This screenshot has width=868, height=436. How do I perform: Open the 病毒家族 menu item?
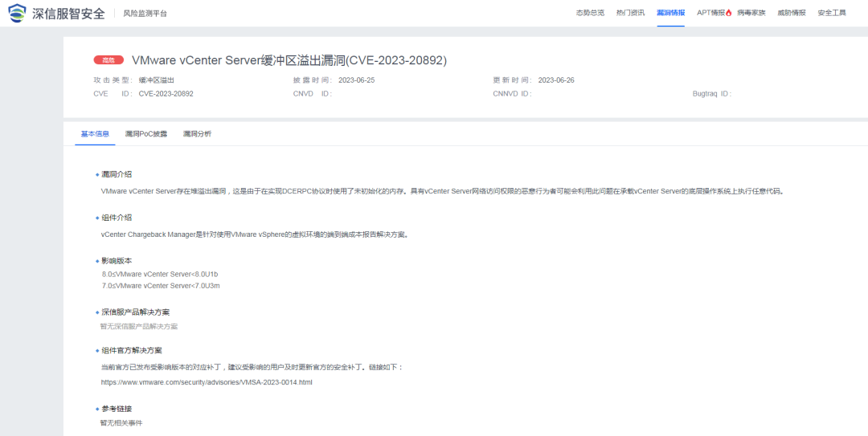[751, 14]
